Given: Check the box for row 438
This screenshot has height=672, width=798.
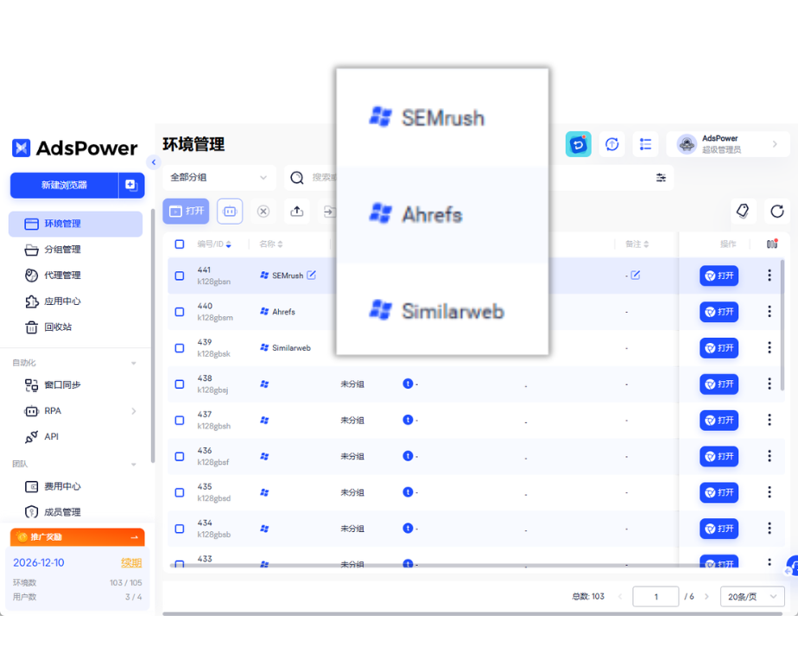Looking at the screenshot, I should point(180,384).
